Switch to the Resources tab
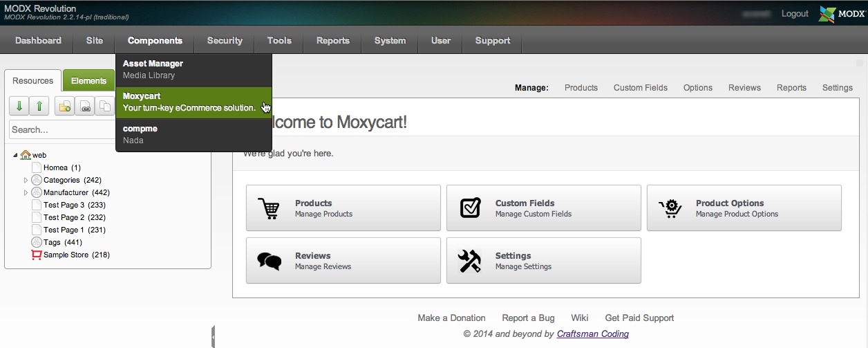Viewport: 868px width, 348px height. (x=33, y=81)
